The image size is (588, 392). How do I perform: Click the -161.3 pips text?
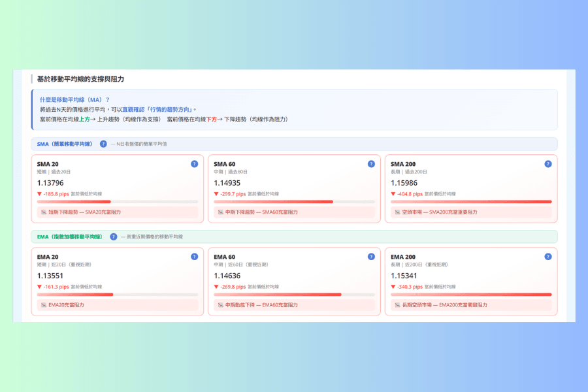[56, 287]
